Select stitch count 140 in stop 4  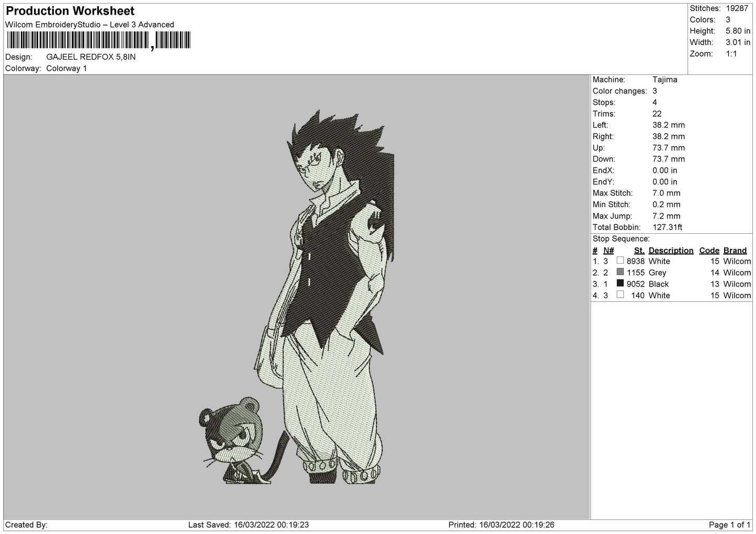[x=638, y=296]
